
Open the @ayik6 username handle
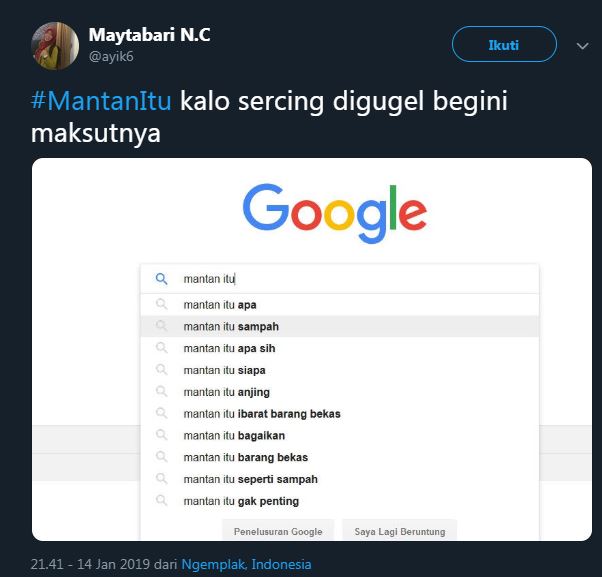coord(109,58)
